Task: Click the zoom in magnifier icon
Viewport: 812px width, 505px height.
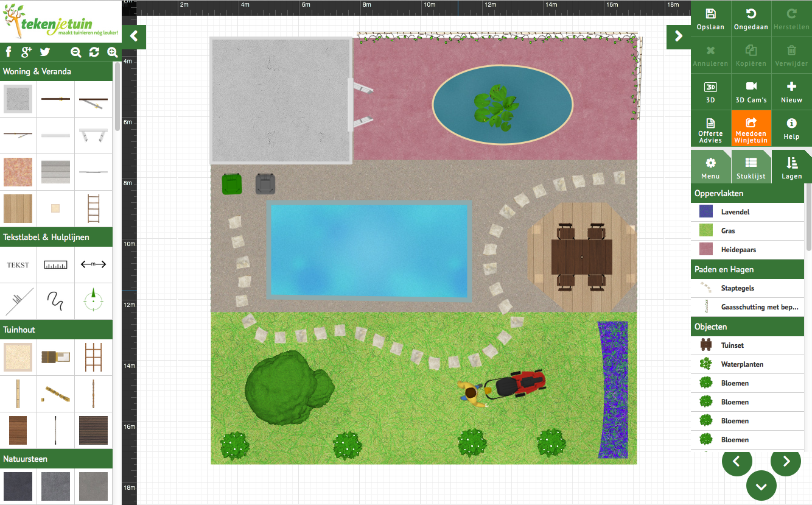Action: [112, 52]
